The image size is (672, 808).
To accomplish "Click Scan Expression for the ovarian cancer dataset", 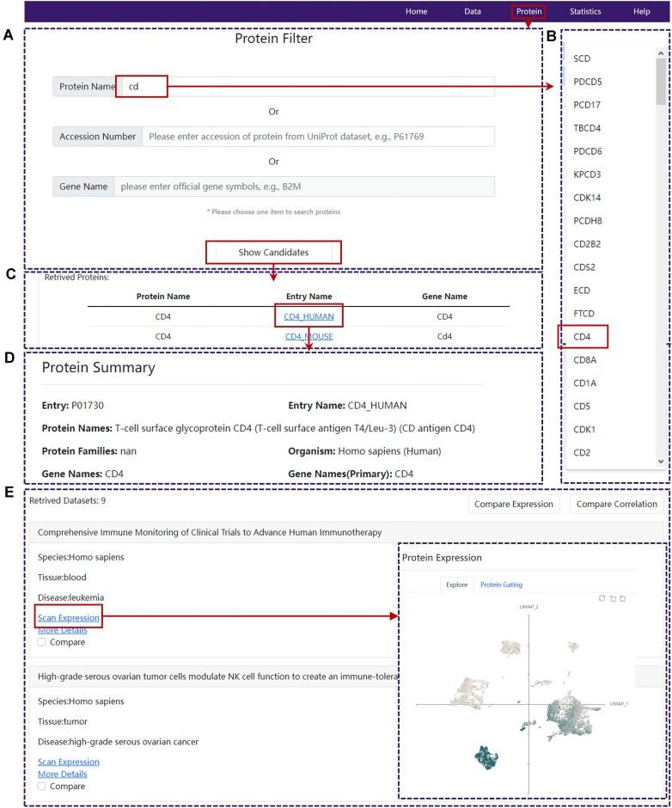I will 69,762.
